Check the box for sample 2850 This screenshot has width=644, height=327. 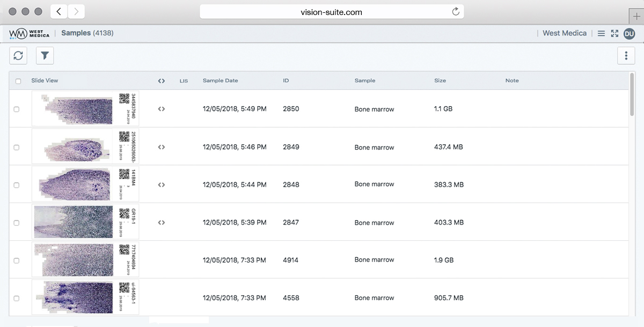pos(16,109)
